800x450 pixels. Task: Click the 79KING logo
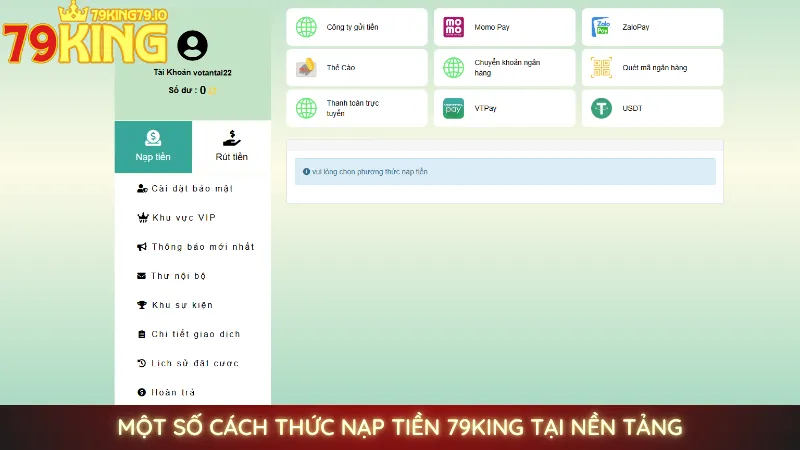[85, 34]
